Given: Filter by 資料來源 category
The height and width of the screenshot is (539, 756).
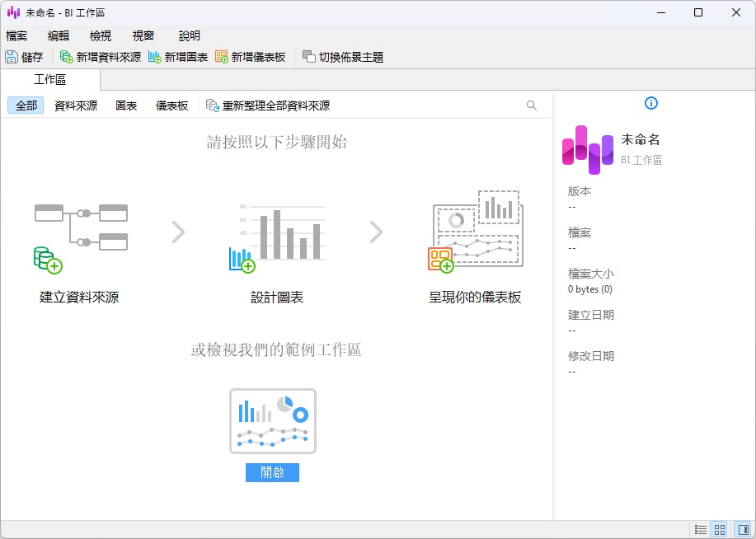Looking at the screenshot, I should coord(76,105).
